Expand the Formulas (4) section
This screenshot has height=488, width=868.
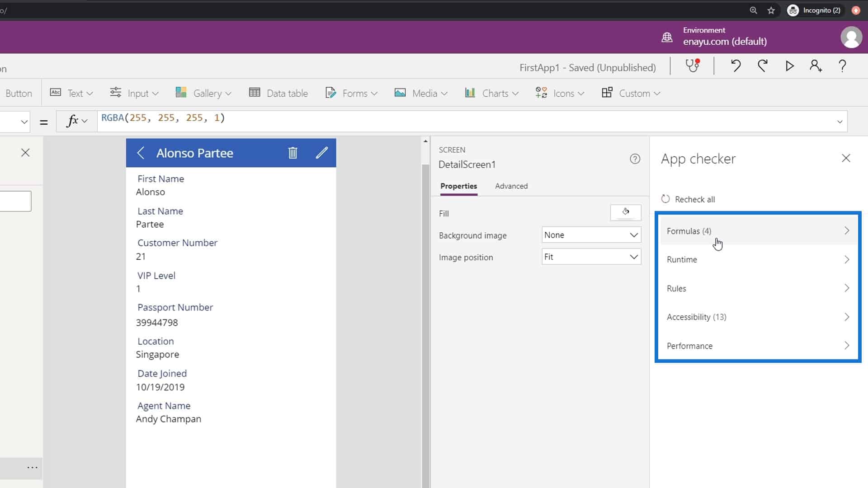[x=757, y=230]
